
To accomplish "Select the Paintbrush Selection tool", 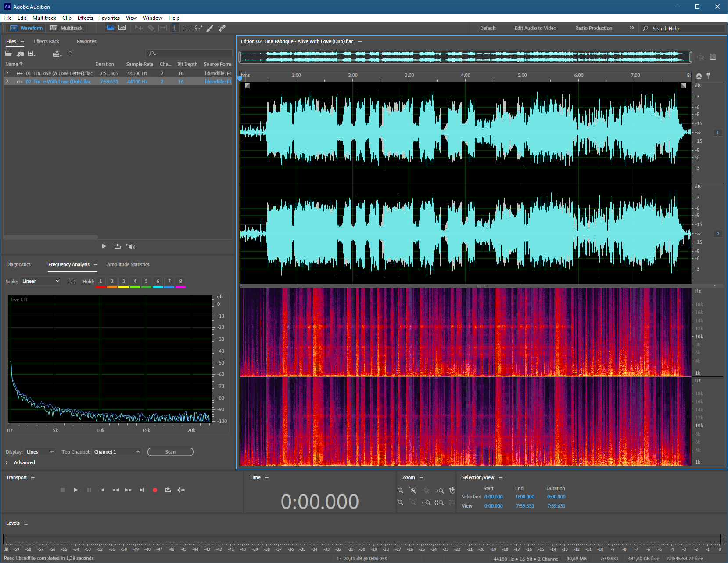I will [210, 28].
